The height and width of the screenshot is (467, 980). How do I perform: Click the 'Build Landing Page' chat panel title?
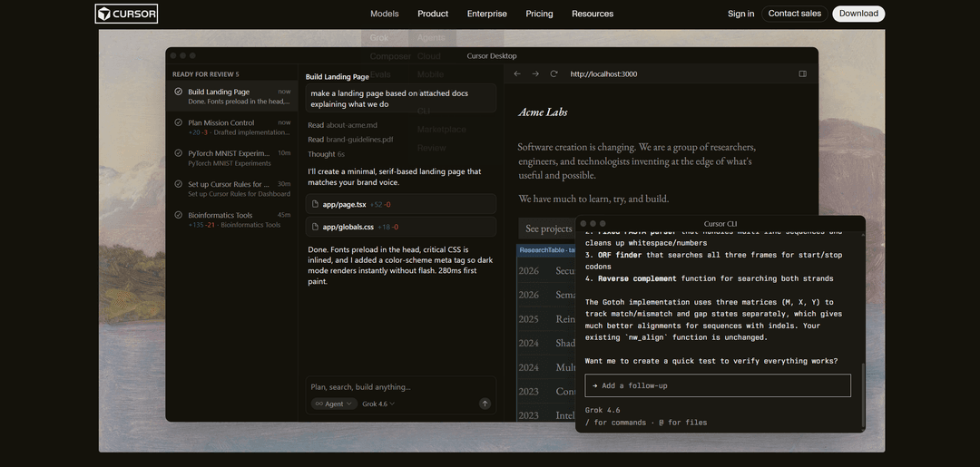coord(337,77)
